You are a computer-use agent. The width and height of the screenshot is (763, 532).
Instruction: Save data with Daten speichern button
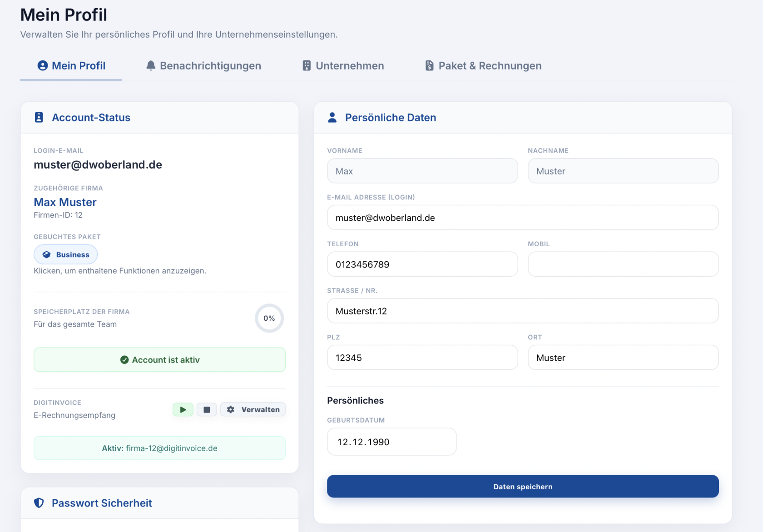point(523,486)
